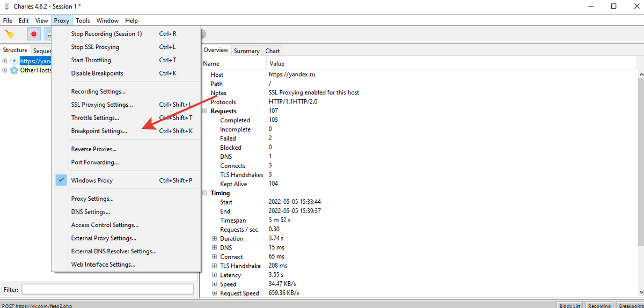
Task: Switch to the Chart tab
Action: click(273, 50)
